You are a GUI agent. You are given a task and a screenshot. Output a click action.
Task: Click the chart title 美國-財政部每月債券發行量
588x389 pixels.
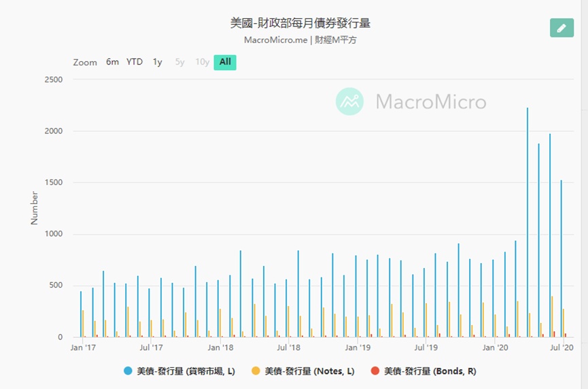click(x=300, y=23)
